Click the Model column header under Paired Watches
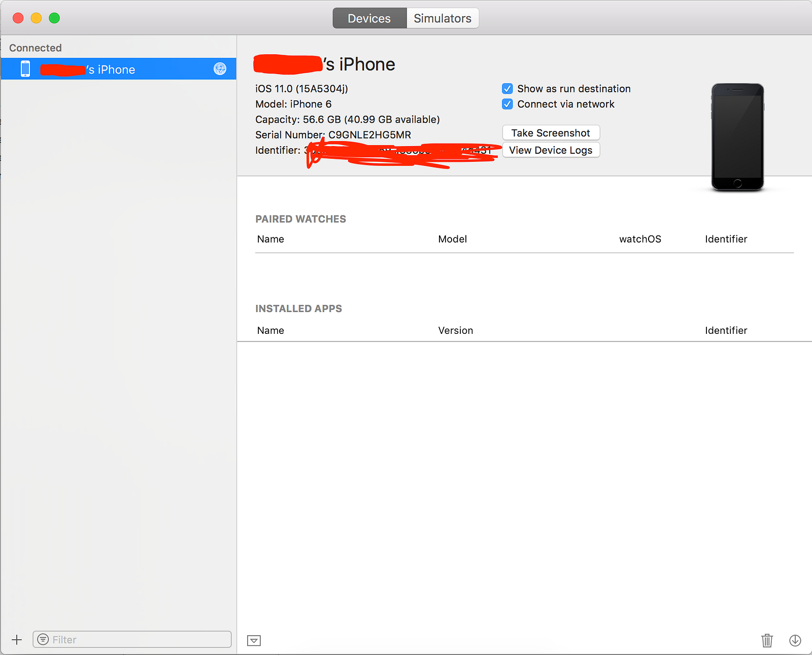The height and width of the screenshot is (655, 812). (452, 239)
